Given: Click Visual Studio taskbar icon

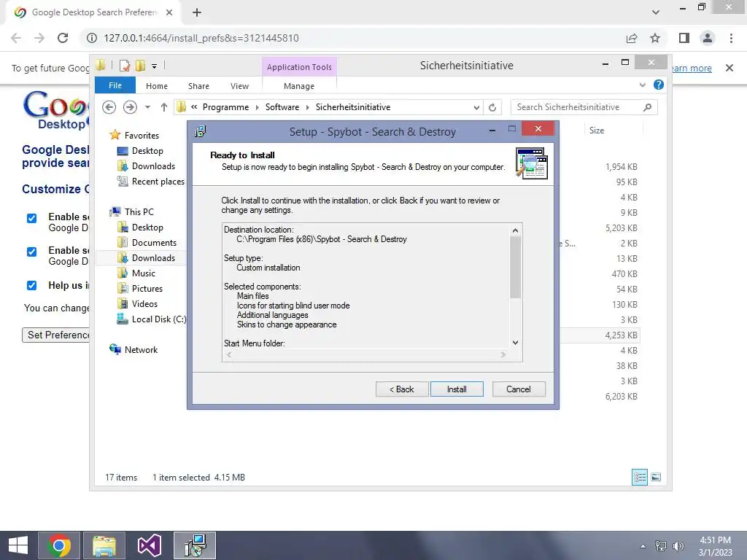Looking at the screenshot, I should tap(149, 545).
